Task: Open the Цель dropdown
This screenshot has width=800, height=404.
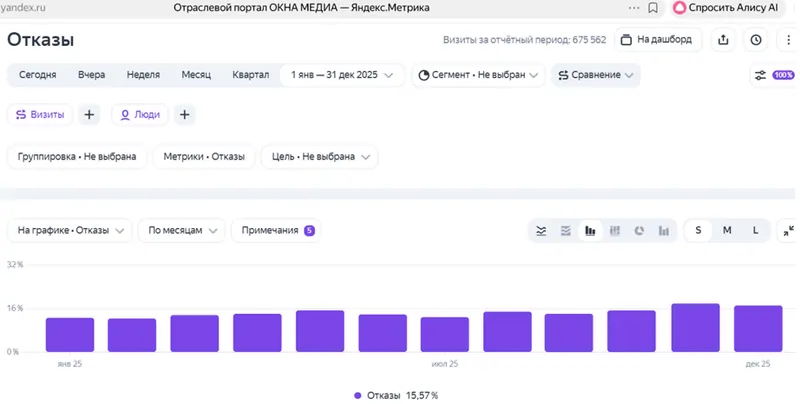Action: pyautogui.click(x=319, y=157)
